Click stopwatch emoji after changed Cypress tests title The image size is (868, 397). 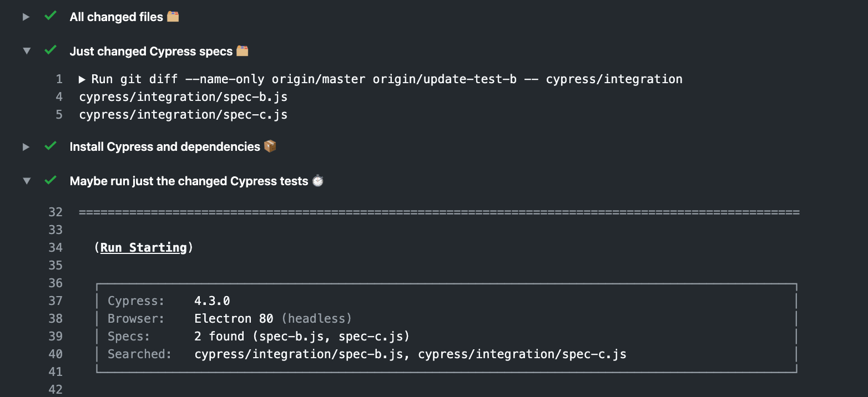tap(317, 181)
